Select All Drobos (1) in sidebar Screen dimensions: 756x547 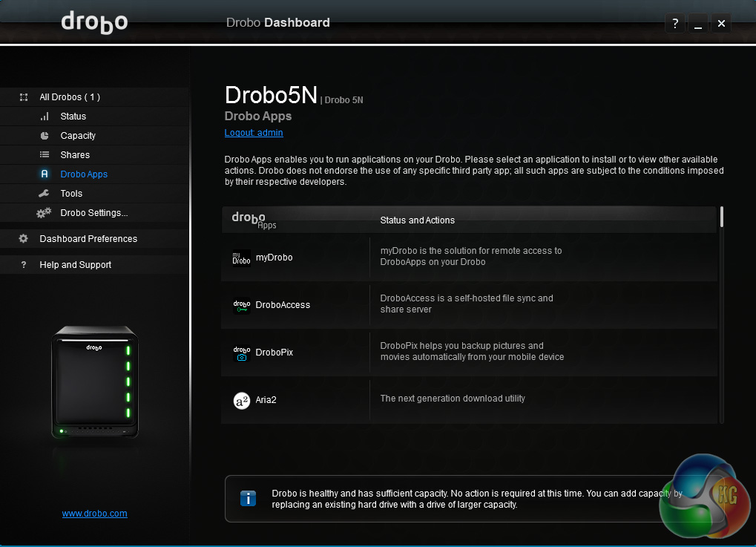point(70,97)
